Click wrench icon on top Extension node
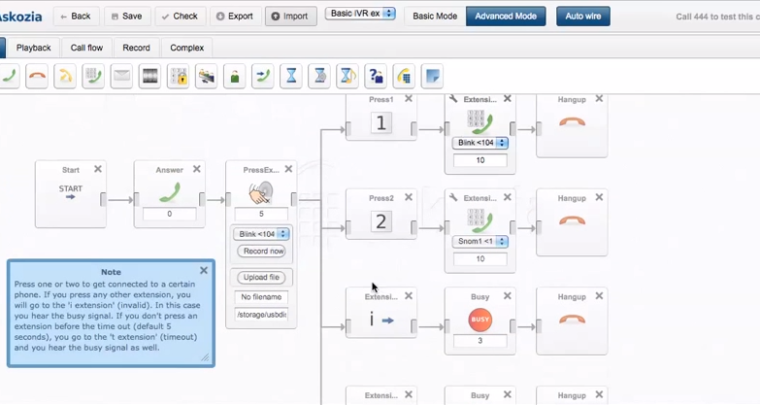The height and width of the screenshot is (405, 760). [454, 100]
